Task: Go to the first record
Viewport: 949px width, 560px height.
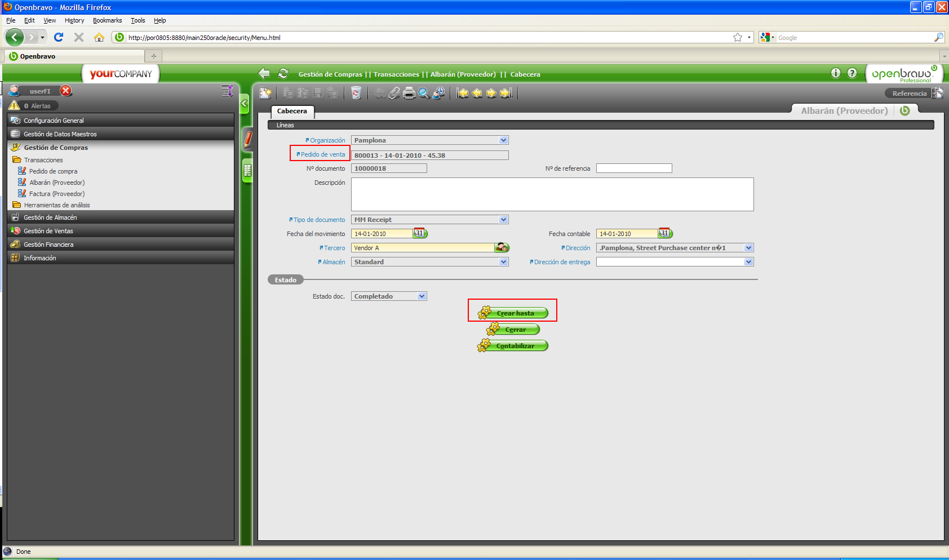Action: (x=463, y=93)
